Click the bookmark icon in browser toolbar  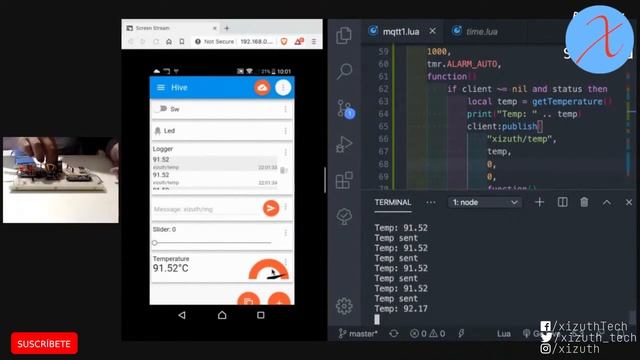[x=182, y=42]
